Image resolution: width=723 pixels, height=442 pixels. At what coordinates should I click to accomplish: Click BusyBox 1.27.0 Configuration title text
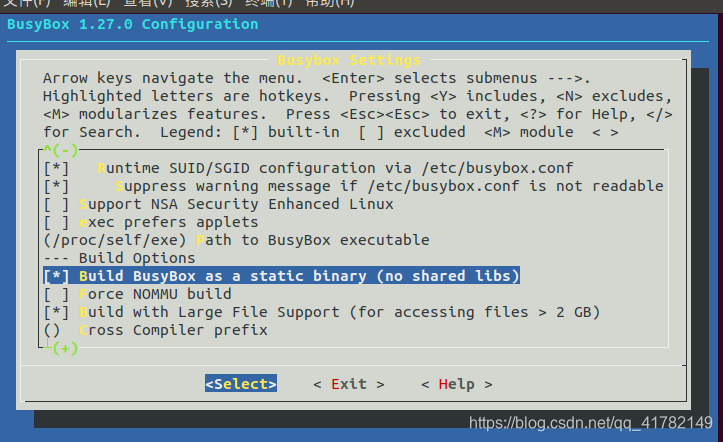tap(133, 24)
